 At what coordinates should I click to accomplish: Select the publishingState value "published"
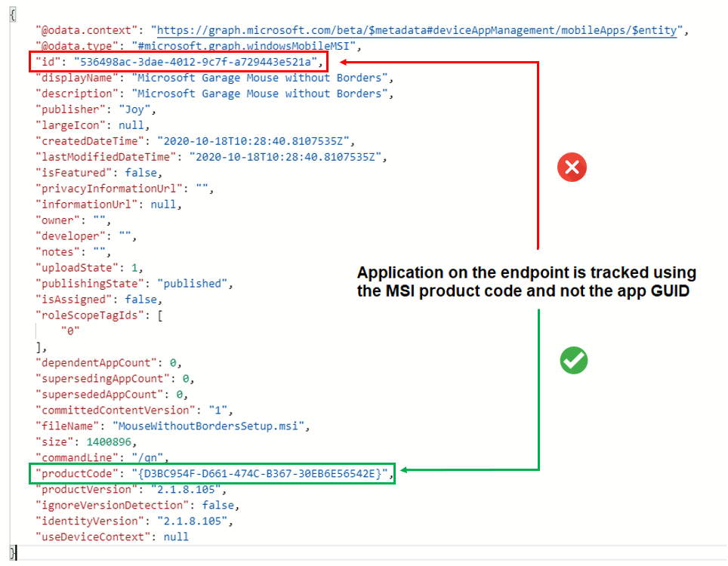[x=193, y=284]
